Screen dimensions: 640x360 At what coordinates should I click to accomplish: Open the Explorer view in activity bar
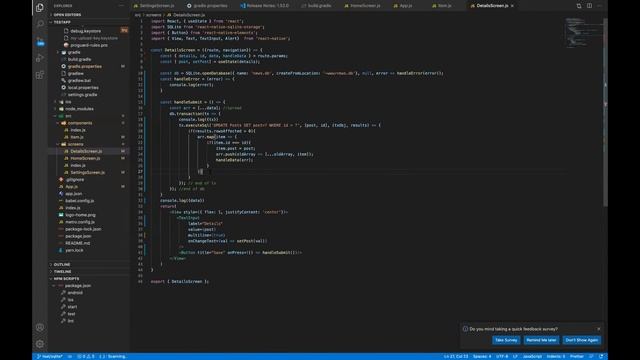tap(40, 7)
